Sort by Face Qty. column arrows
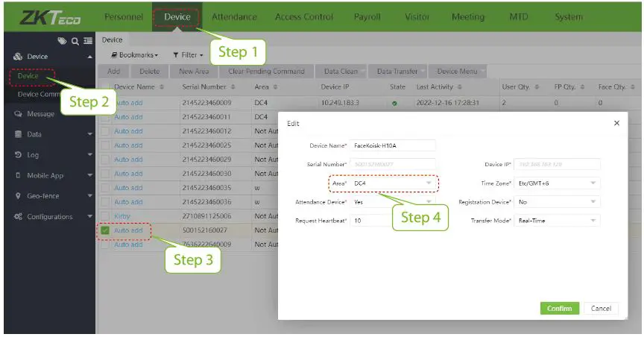Viewport: 644px width, 337px height. point(633,86)
